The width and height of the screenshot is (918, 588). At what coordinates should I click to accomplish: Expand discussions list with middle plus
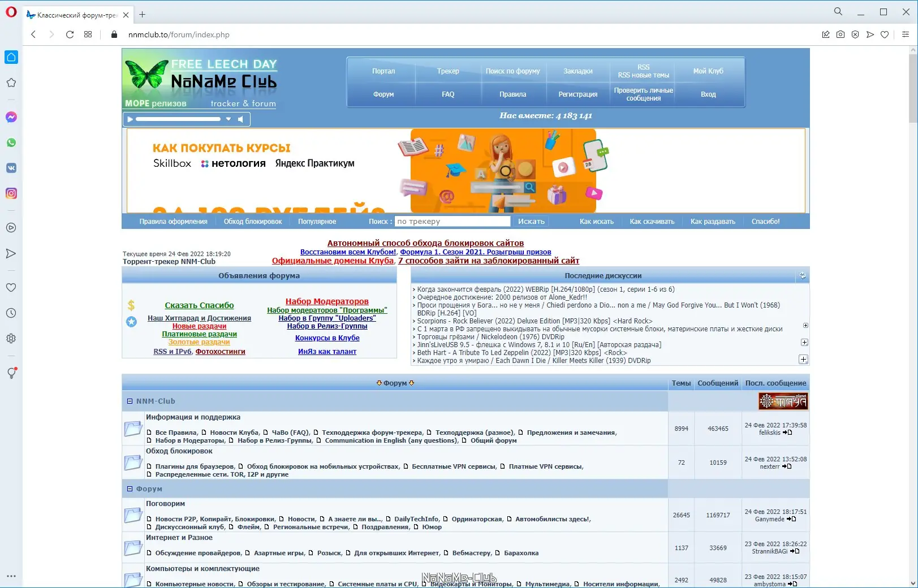point(804,343)
